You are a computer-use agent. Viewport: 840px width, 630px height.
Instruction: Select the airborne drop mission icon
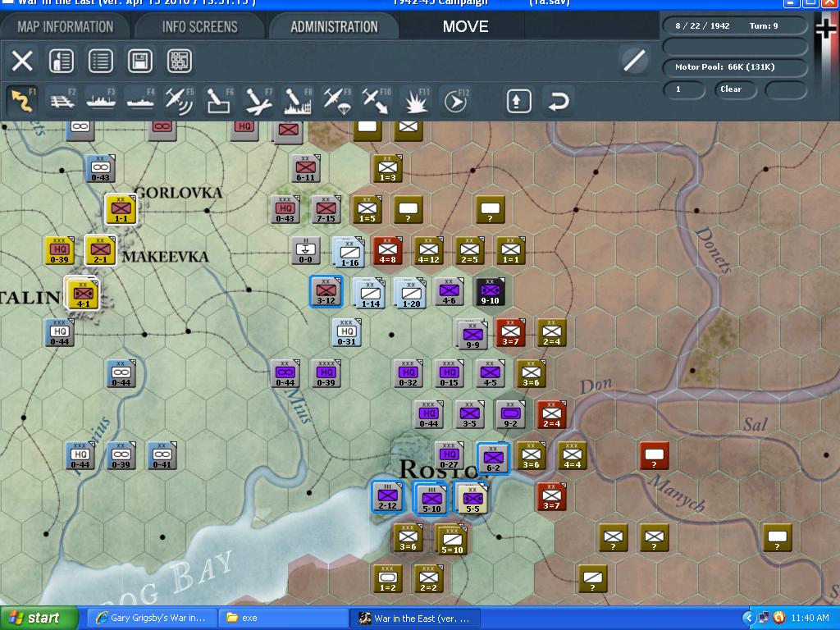point(338,100)
